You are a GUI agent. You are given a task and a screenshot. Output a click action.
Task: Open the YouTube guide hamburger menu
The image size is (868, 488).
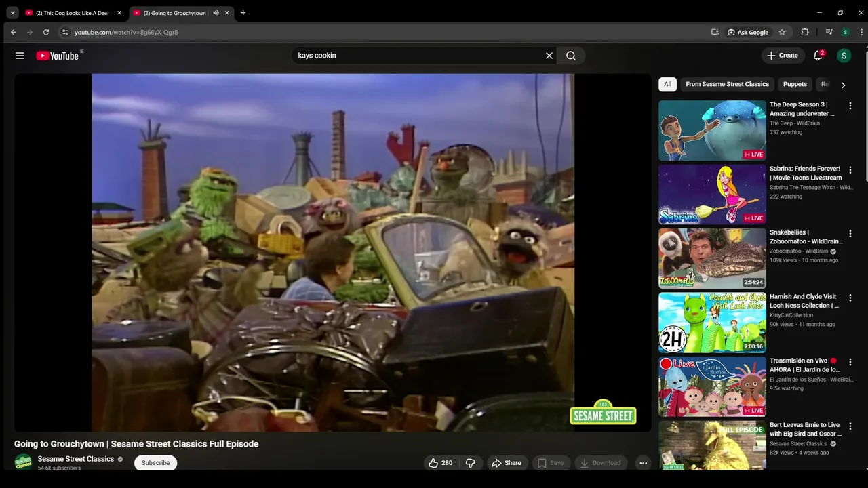pyautogui.click(x=20, y=56)
